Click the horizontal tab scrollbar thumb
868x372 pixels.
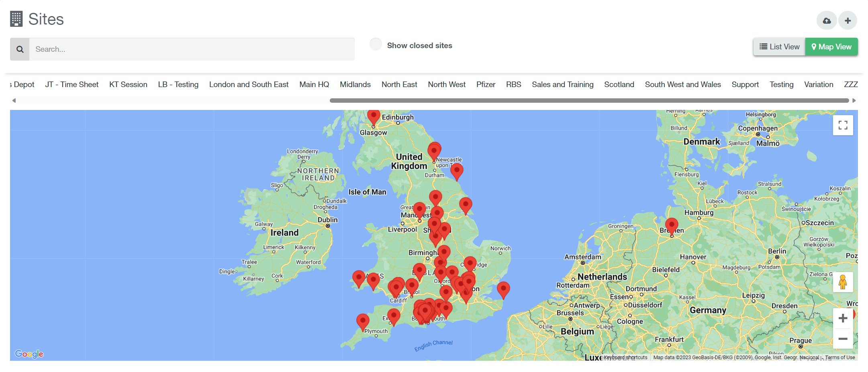(x=589, y=100)
